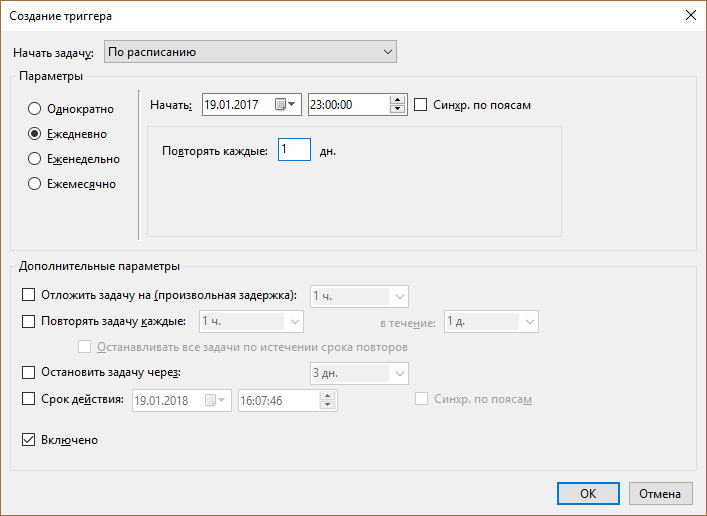This screenshot has width=707, height=516.
Task: Click the Отмена button
Action: click(x=660, y=493)
